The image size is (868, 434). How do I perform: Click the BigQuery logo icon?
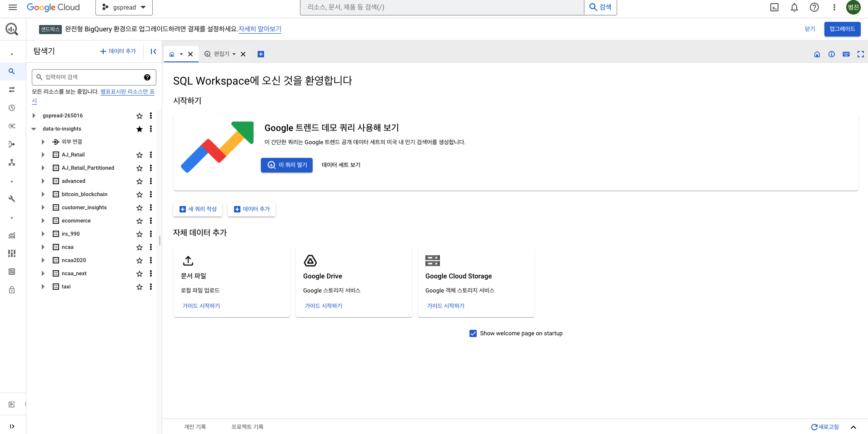[12, 29]
